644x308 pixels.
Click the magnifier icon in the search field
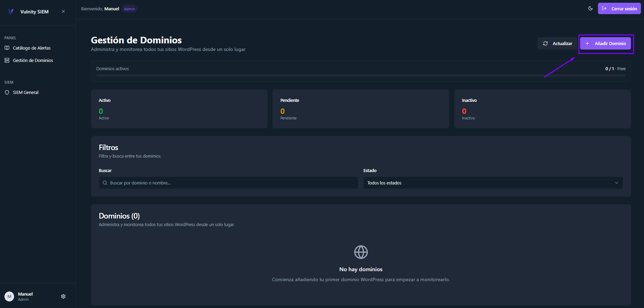105,183
